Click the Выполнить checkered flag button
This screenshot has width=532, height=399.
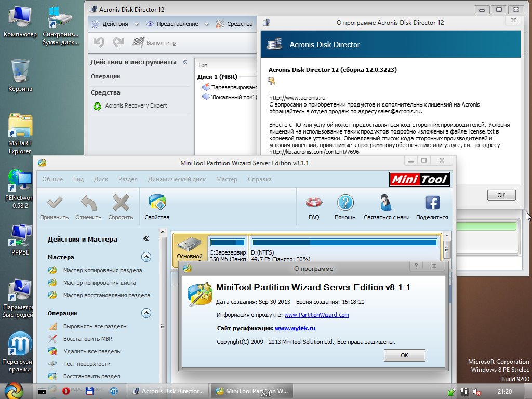point(154,43)
